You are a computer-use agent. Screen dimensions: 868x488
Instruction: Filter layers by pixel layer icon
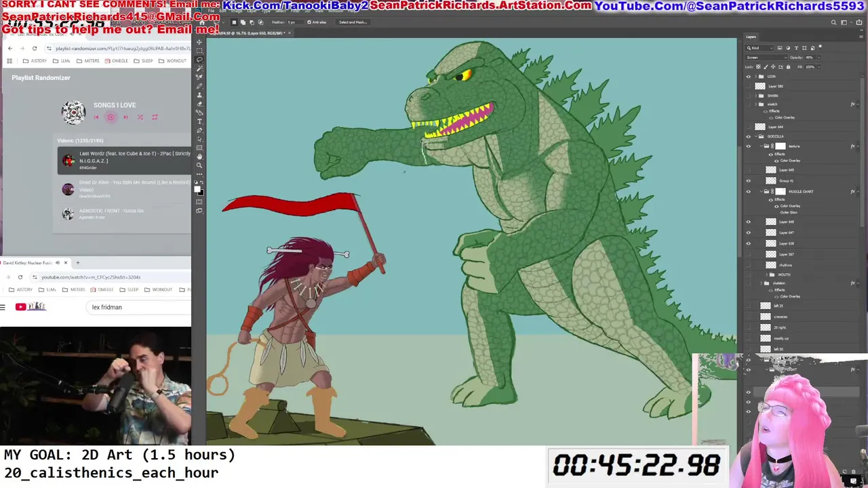780,48
